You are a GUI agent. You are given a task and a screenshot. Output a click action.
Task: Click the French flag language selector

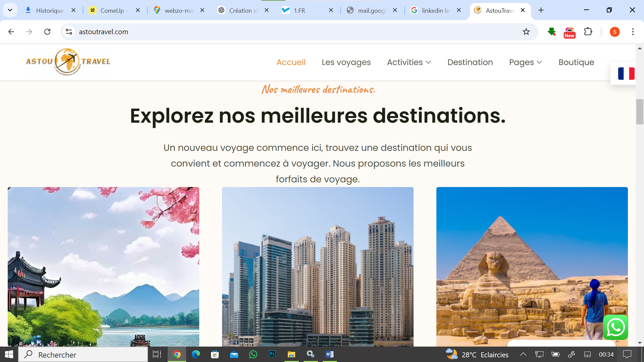coord(626,73)
